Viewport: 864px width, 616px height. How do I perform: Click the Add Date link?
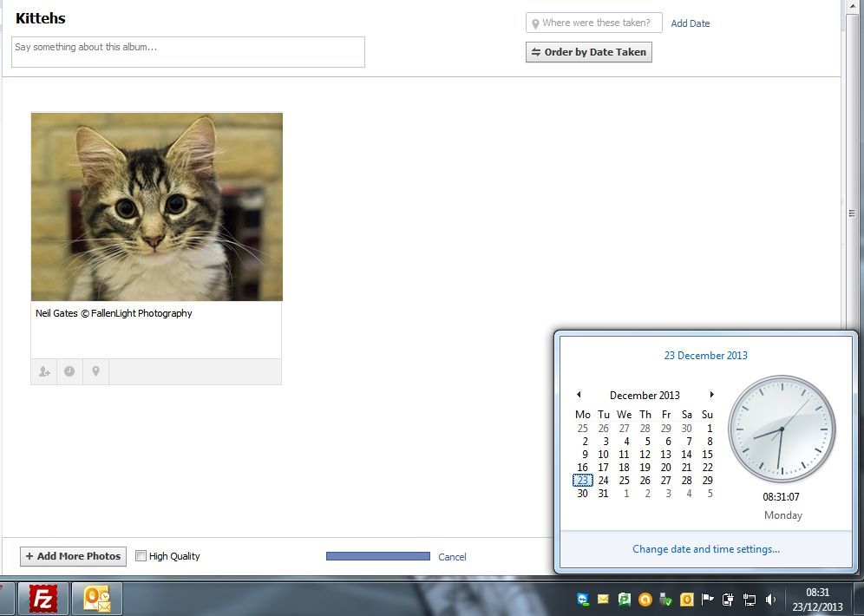pos(690,23)
